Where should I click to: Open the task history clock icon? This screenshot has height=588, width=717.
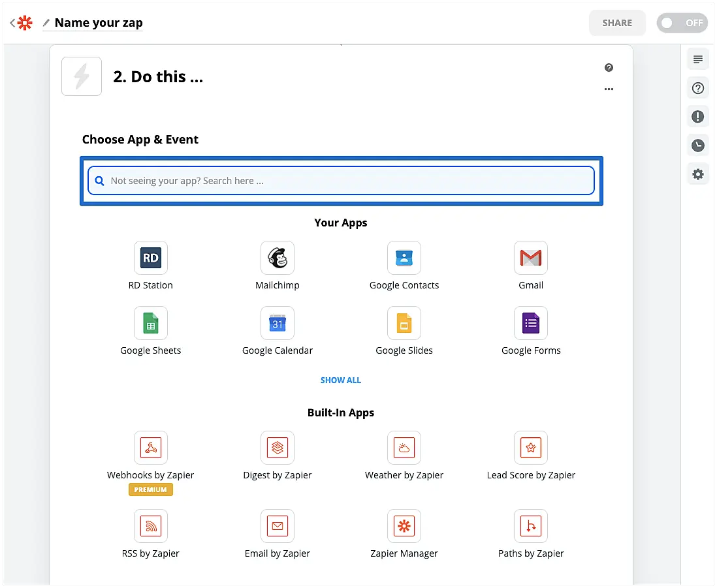coord(698,146)
